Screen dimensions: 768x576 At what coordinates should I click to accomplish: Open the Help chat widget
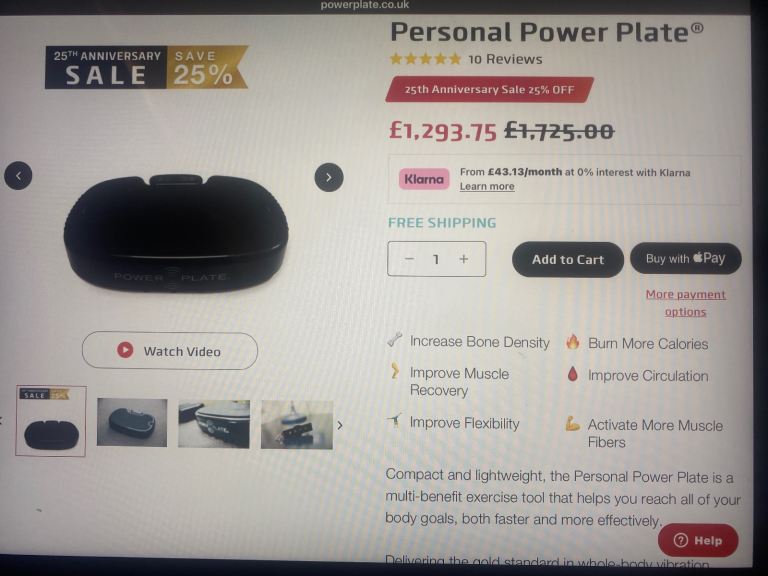698,540
